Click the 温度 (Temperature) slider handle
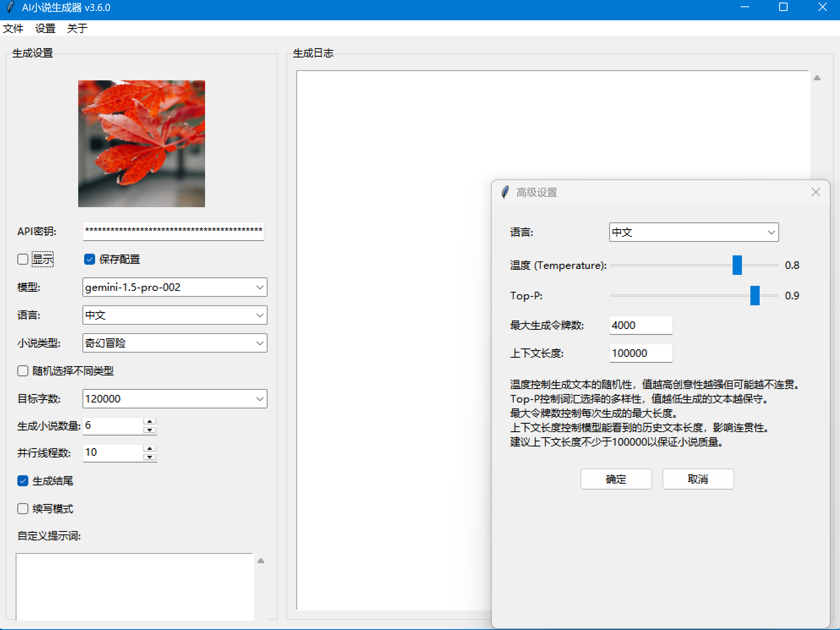Image resolution: width=840 pixels, height=630 pixels. point(737,265)
